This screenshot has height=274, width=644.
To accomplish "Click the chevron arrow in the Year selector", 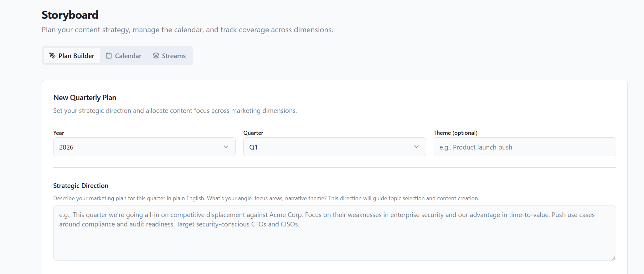I will pos(226,147).
